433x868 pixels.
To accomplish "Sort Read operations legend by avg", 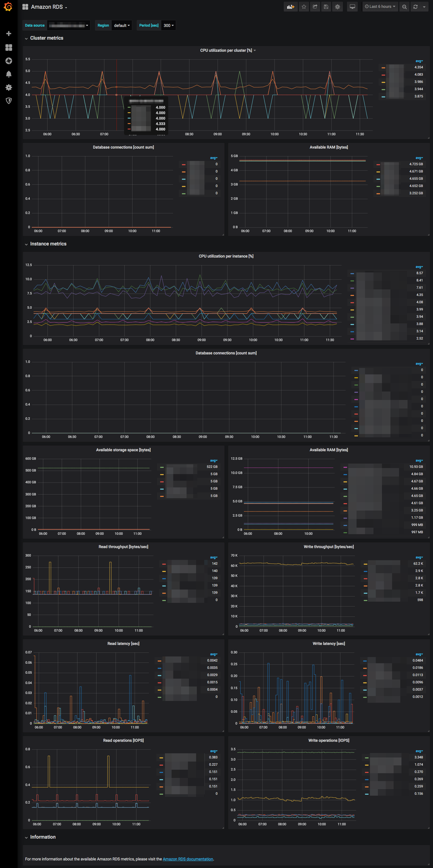I will pos(214,751).
